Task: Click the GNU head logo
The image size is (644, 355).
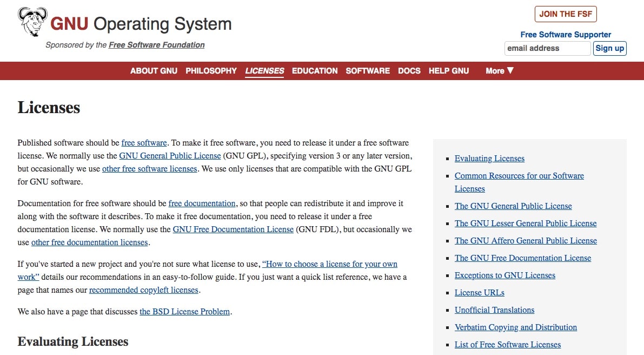Action: tap(32, 22)
